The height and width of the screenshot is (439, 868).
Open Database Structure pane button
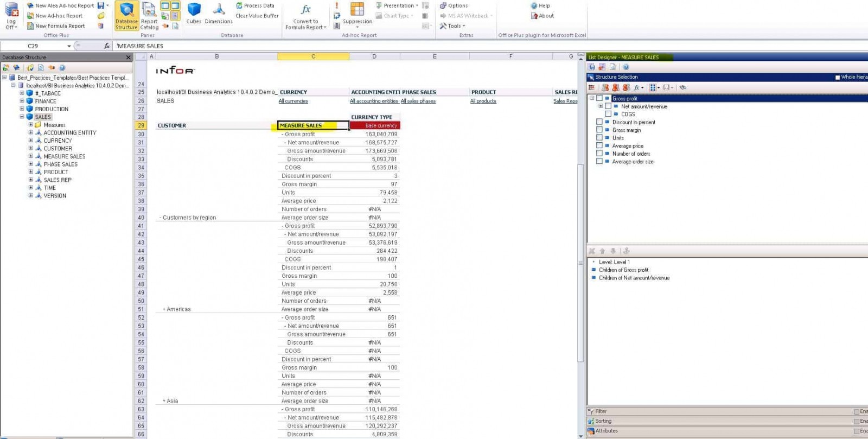tap(126, 16)
